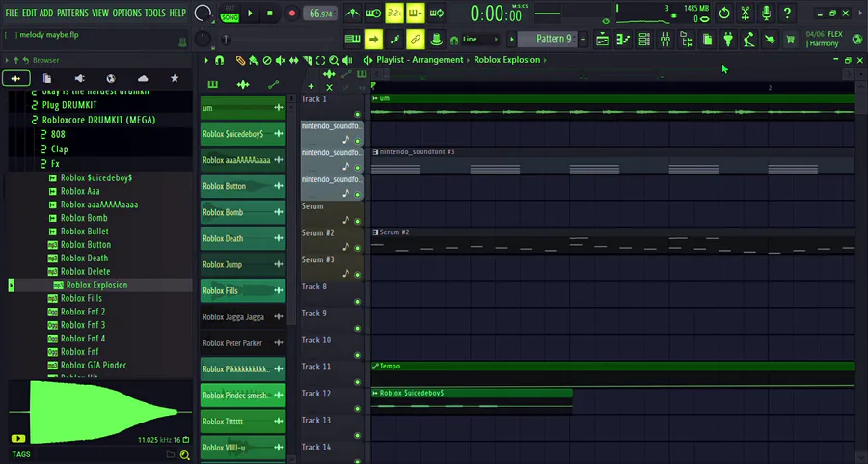
Task: Open the EDIT menu
Action: point(29,13)
